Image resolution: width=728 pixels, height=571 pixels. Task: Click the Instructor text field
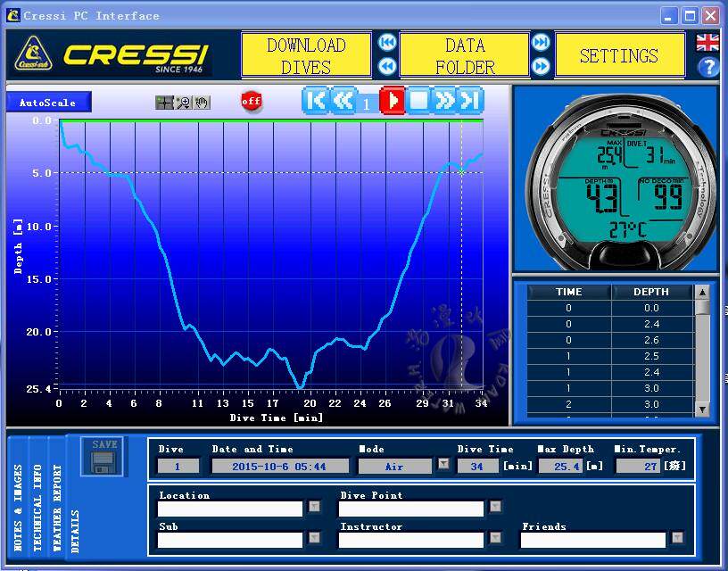[411, 541]
